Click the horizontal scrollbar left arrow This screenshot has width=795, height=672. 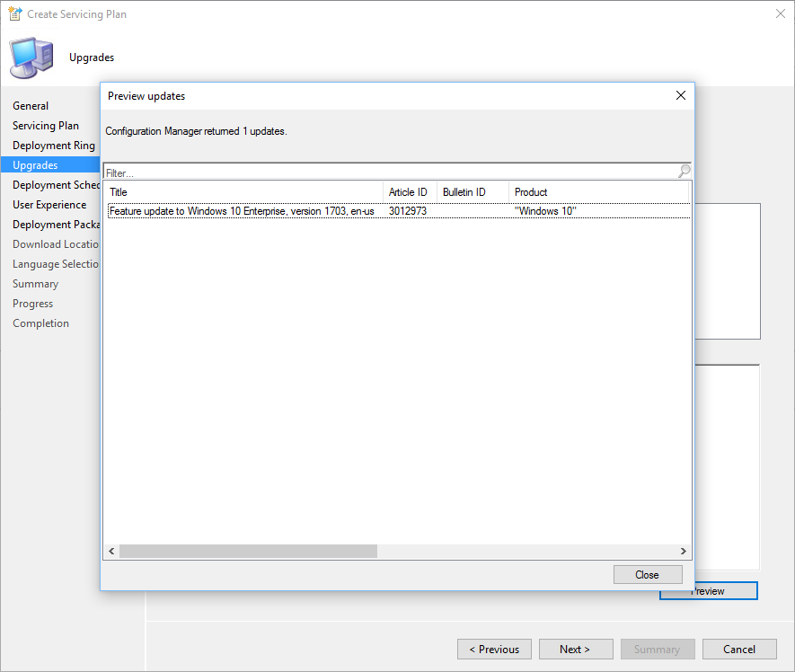point(111,552)
